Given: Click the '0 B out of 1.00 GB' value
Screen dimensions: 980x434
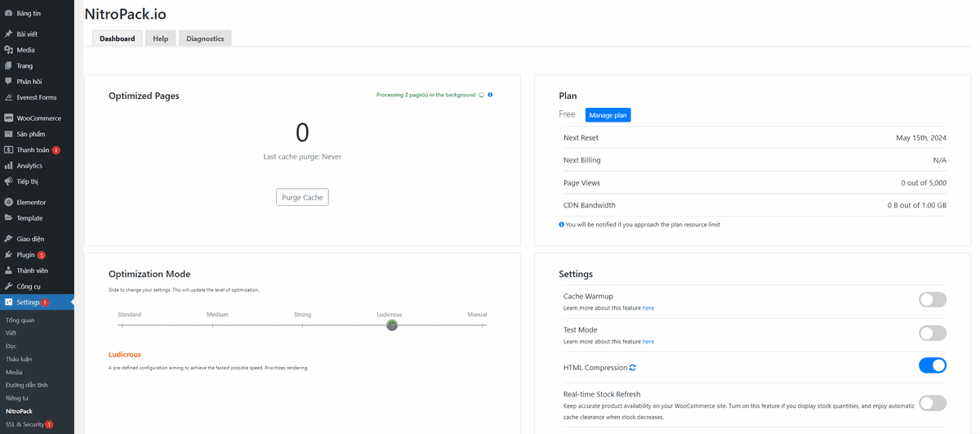Looking at the screenshot, I should [x=917, y=205].
